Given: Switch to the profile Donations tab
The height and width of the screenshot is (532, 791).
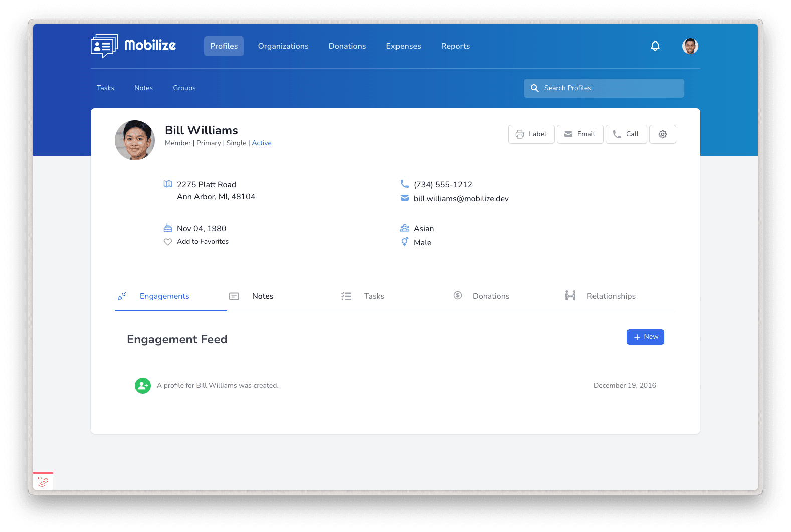Looking at the screenshot, I should click(x=508, y=296).
